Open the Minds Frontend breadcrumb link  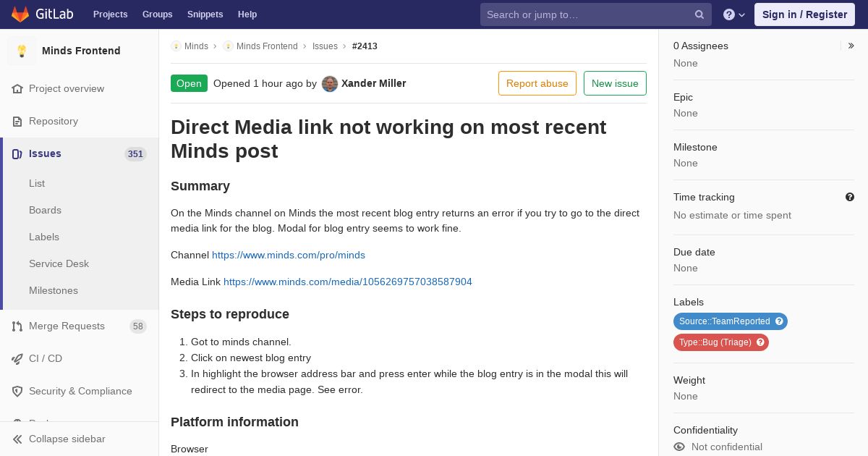[267, 46]
